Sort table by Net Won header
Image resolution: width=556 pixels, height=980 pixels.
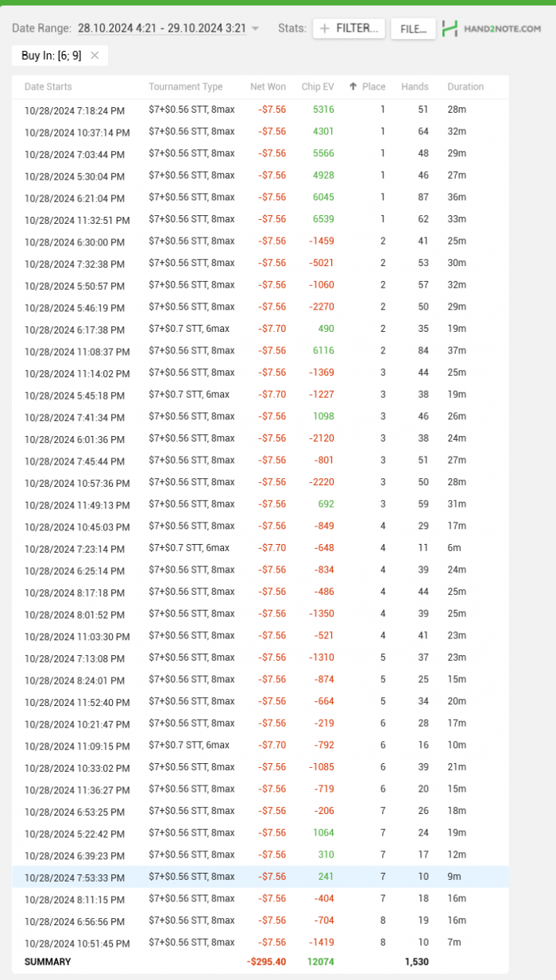click(268, 87)
